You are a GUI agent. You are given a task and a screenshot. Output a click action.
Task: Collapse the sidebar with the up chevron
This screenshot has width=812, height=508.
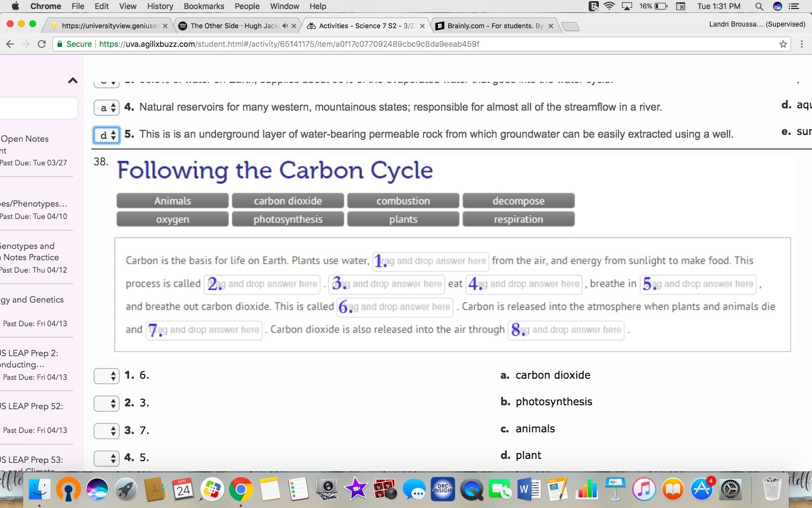point(73,81)
